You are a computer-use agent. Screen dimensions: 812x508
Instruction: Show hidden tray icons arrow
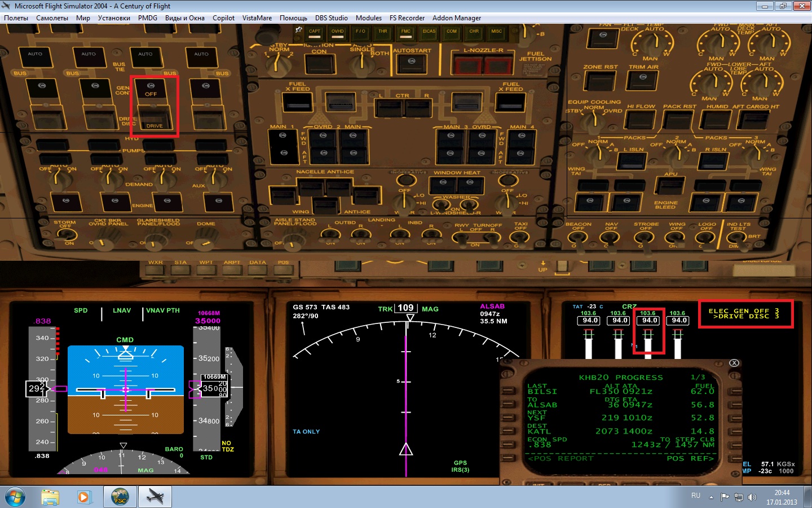point(711,497)
